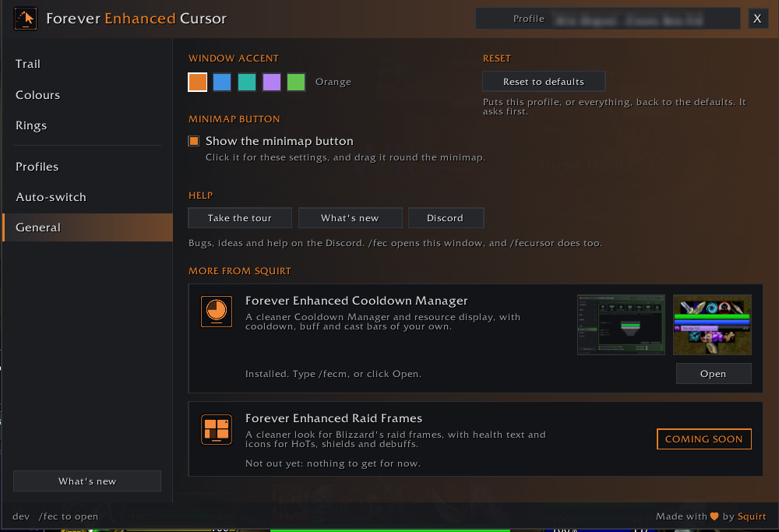Click the WINDOW ACCENT heading
Viewport: 779px width, 532px height.
click(x=234, y=58)
